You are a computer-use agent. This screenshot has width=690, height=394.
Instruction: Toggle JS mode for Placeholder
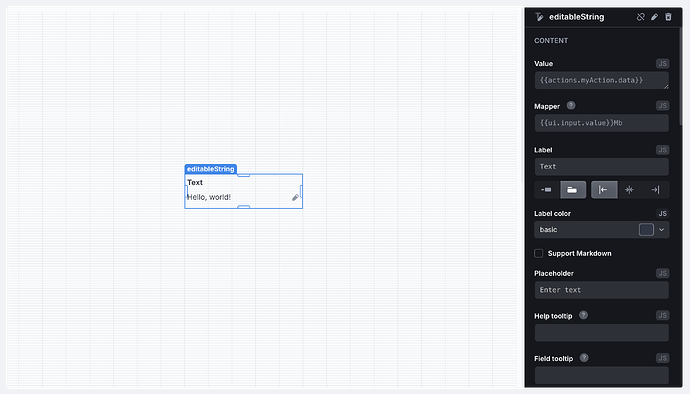[662, 273]
